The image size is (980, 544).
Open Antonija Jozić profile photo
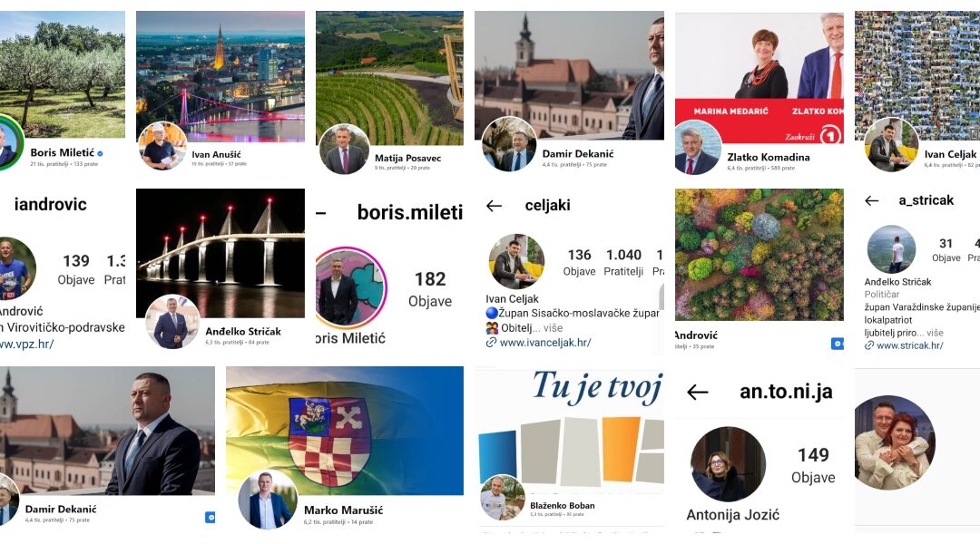click(728, 463)
